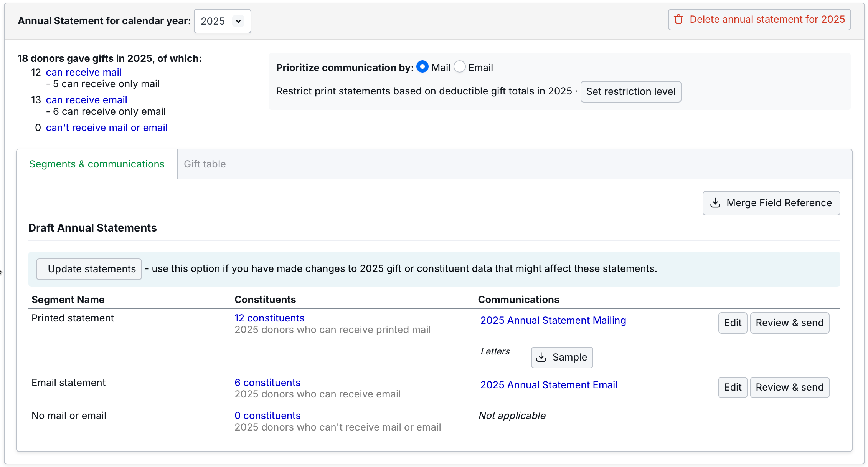Select the Mail communication priority radio

[422, 67]
